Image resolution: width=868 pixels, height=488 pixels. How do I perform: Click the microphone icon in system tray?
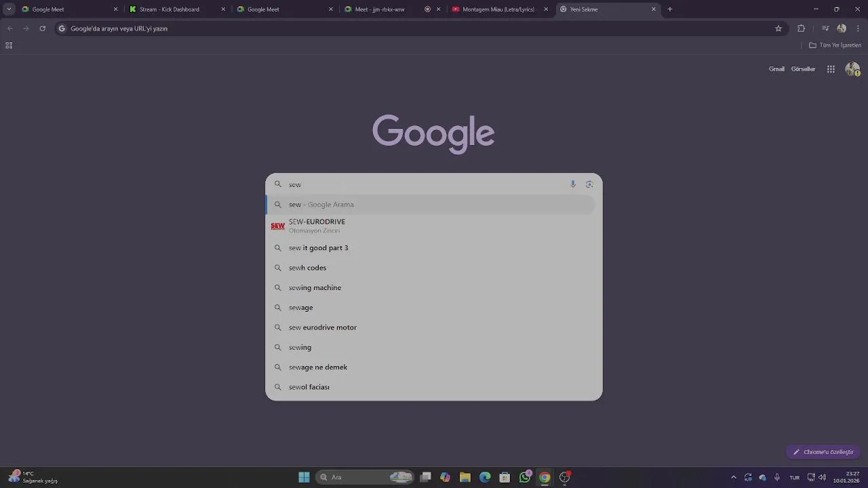(x=777, y=477)
